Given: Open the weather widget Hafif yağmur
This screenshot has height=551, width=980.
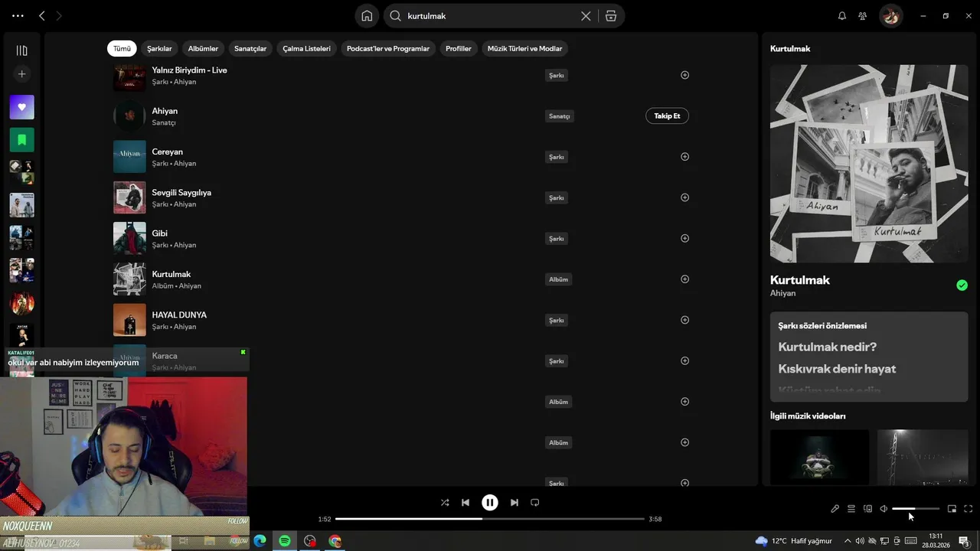Looking at the screenshot, I should [x=794, y=541].
